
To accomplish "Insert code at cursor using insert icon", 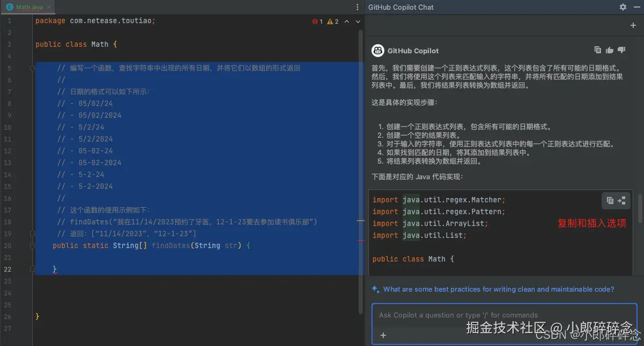I will tap(622, 200).
